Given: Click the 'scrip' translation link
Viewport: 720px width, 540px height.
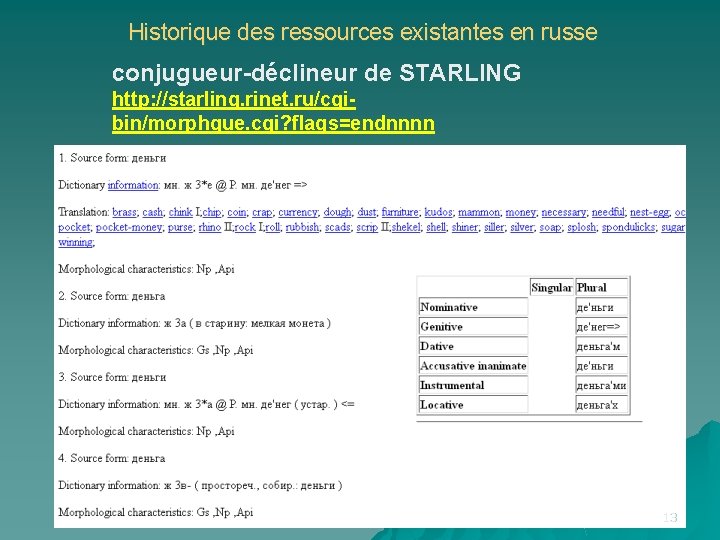Looking at the screenshot, I should point(367,227).
